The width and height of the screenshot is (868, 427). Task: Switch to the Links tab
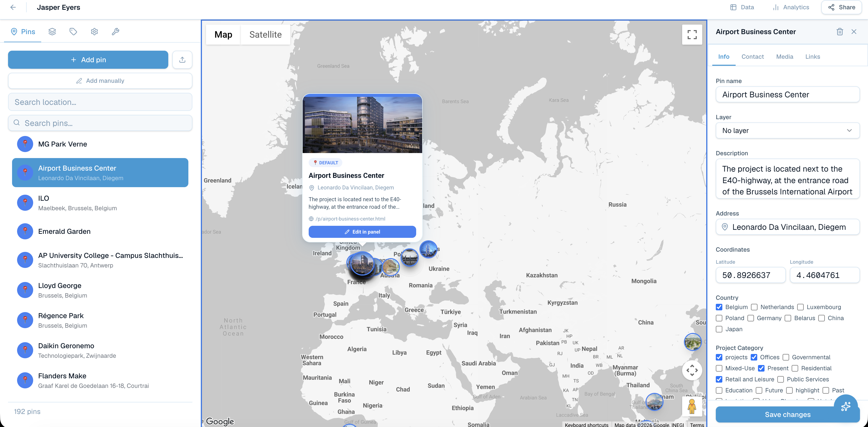click(812, 56)
